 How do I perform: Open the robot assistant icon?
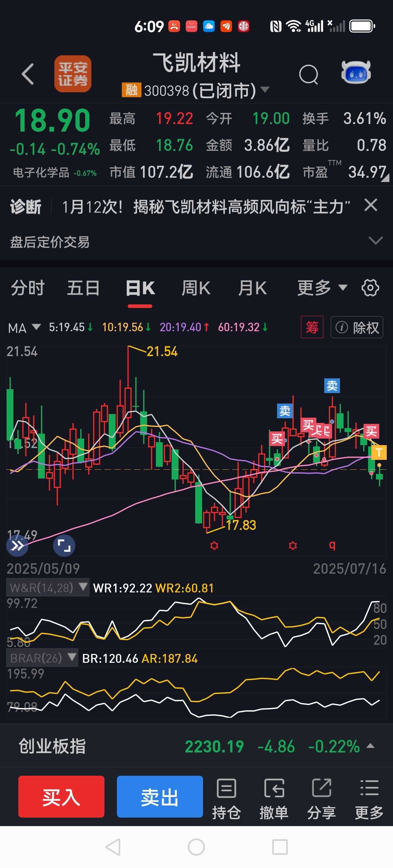[x=356, y=72]
